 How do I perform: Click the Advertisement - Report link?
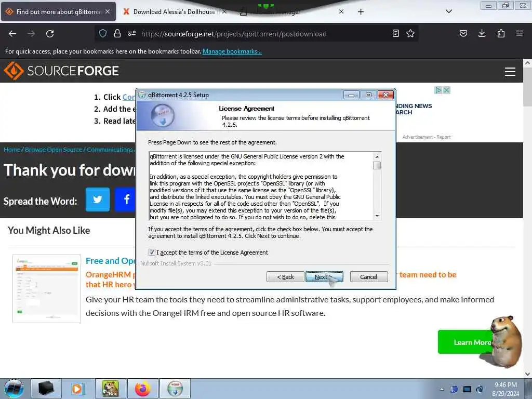[427, 137]
